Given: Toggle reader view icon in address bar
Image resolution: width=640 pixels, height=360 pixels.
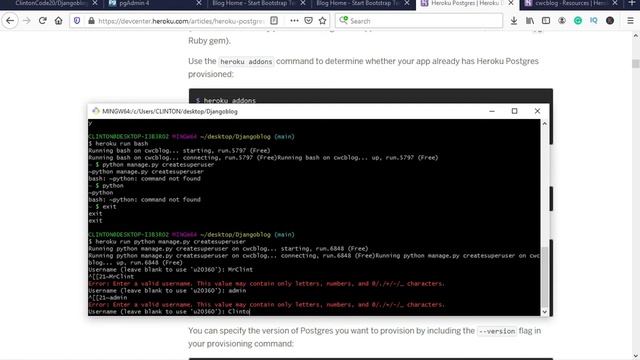Looking at the screenshot, I should point(274,20).
